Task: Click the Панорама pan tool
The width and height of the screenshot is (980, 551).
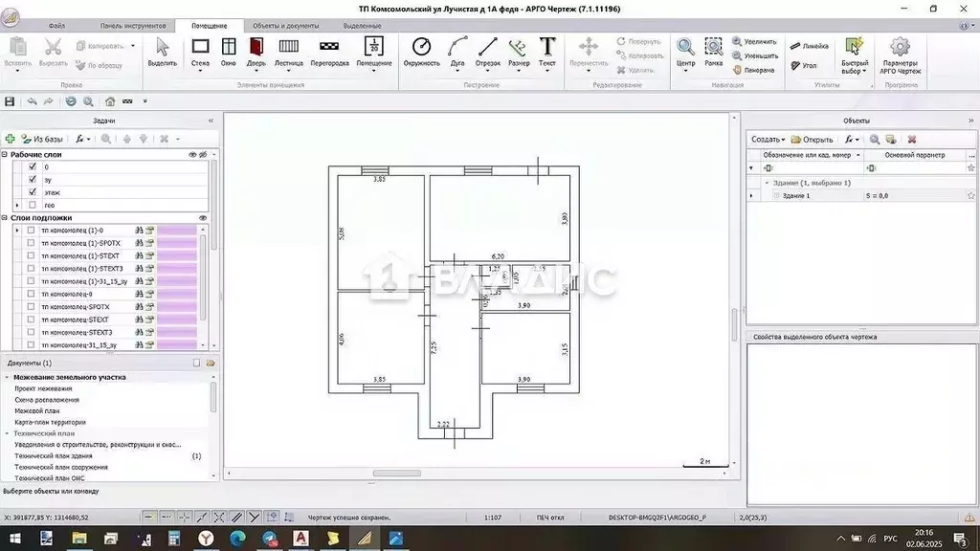Action: [754, 70]
